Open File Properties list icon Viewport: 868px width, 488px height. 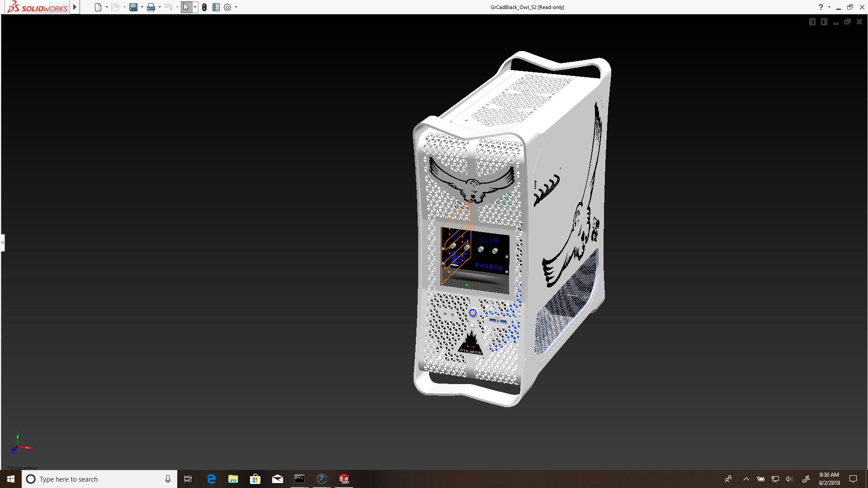click(216, 7)
